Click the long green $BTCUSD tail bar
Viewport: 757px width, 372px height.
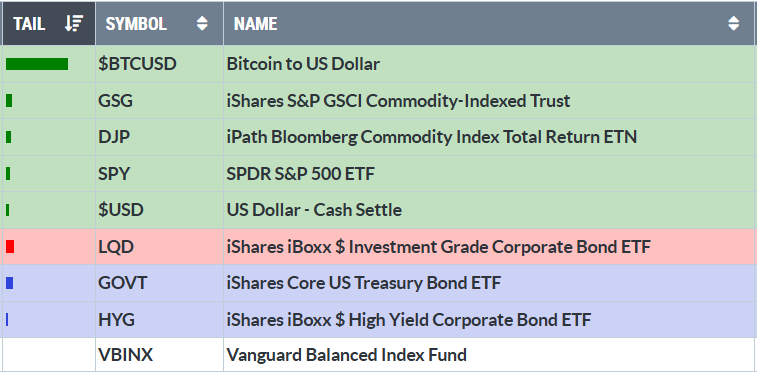[37, 64]
